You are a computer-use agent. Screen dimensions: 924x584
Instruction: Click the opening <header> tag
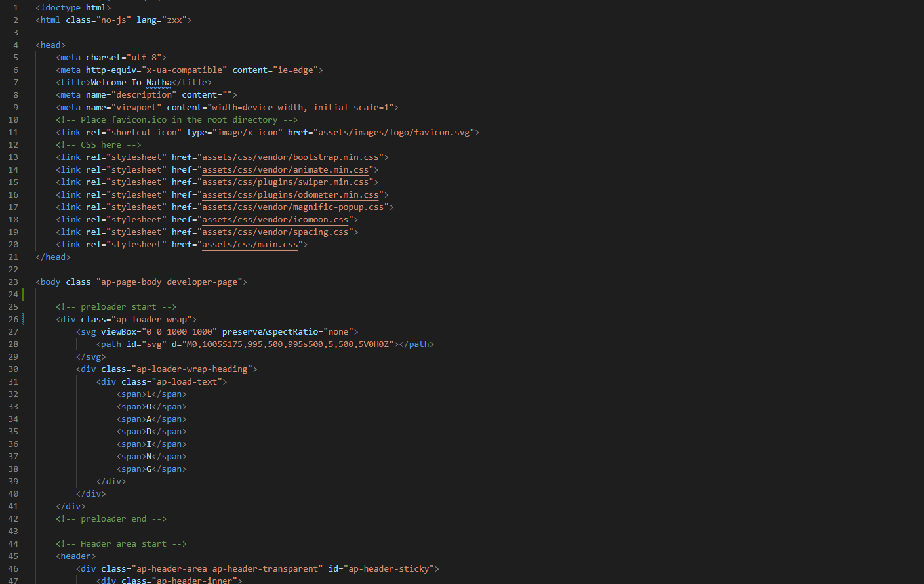click(76, 556)
